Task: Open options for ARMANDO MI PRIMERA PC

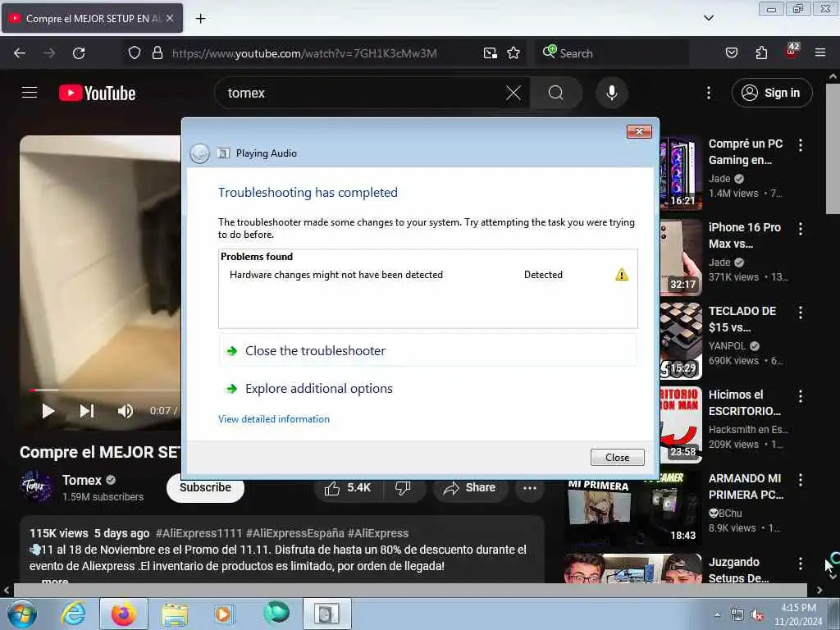Action: pyautogui.click(x=801, y=480)
